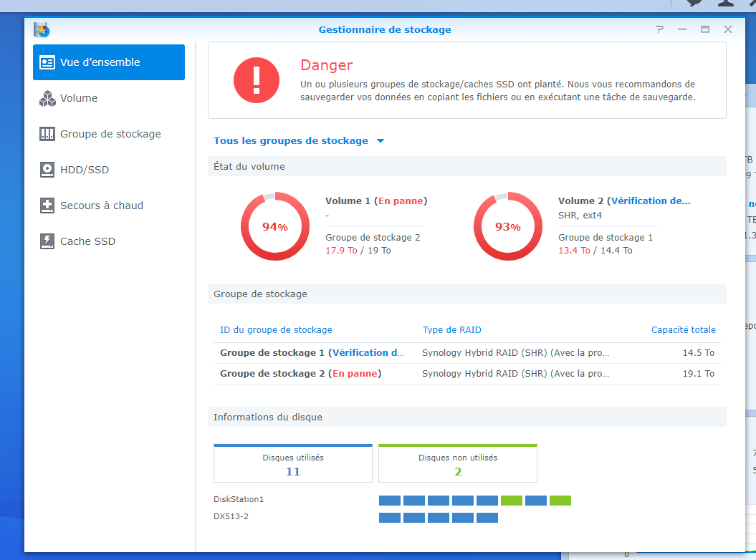The image size is (756, 560).
Task: Click the DiskStation1 label
Action: click(239, 499)
